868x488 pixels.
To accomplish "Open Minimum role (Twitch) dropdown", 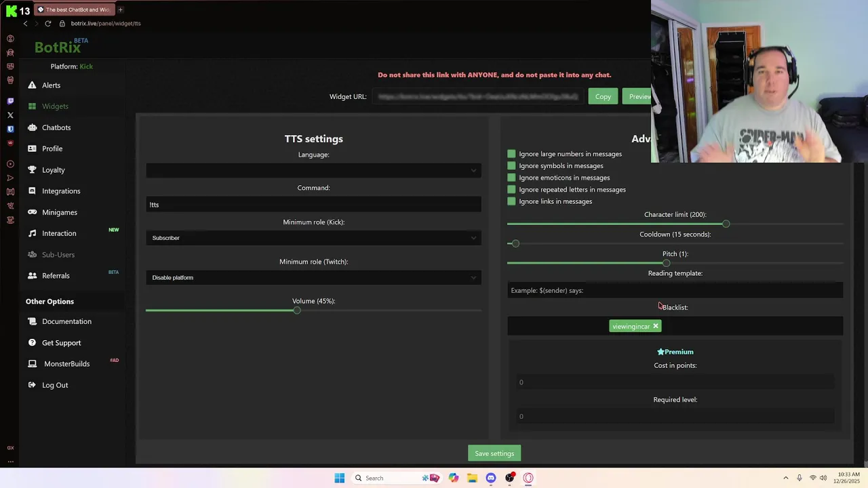I will tap(313, 277).
